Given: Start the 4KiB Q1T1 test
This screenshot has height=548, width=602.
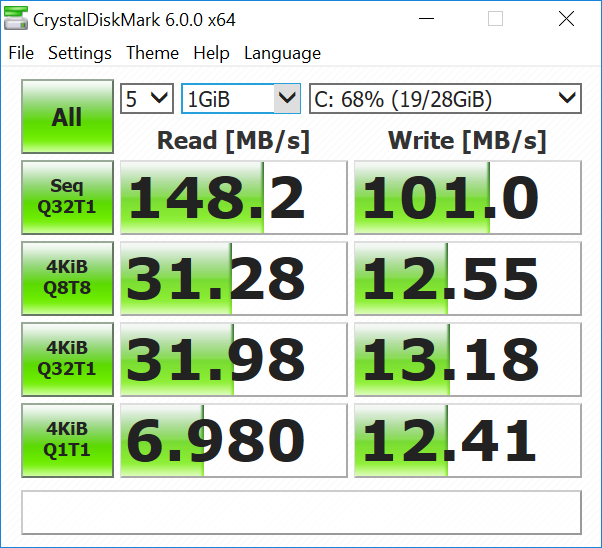Looking at the screenshot, I should pyautogui.click(x=68, y=440).
